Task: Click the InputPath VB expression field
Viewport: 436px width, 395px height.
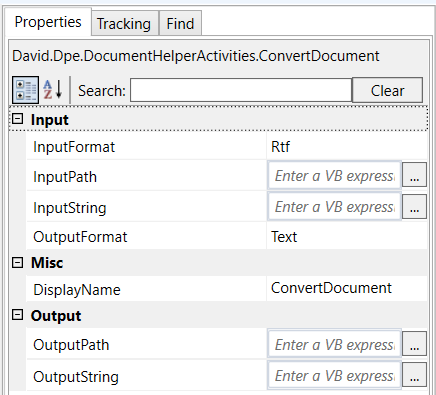Action: point(334,175)
